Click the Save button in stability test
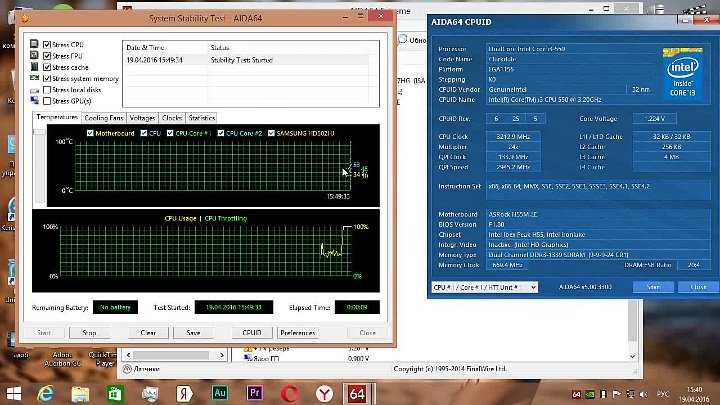The image size is (720, 405). pos(193,332)
